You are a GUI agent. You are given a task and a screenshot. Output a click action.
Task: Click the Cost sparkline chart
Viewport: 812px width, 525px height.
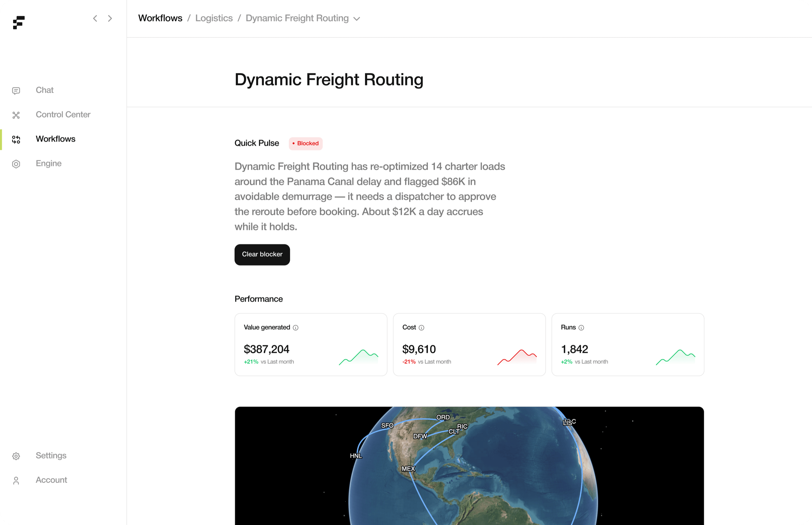[x=517, y=357]
